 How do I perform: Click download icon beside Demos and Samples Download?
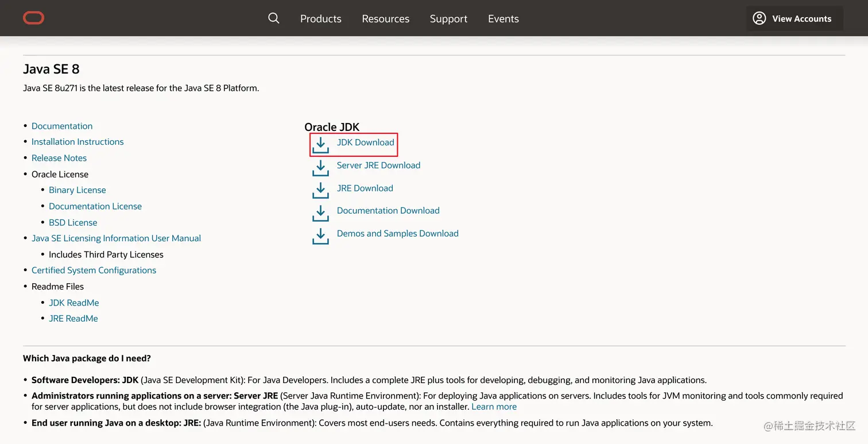320,236
